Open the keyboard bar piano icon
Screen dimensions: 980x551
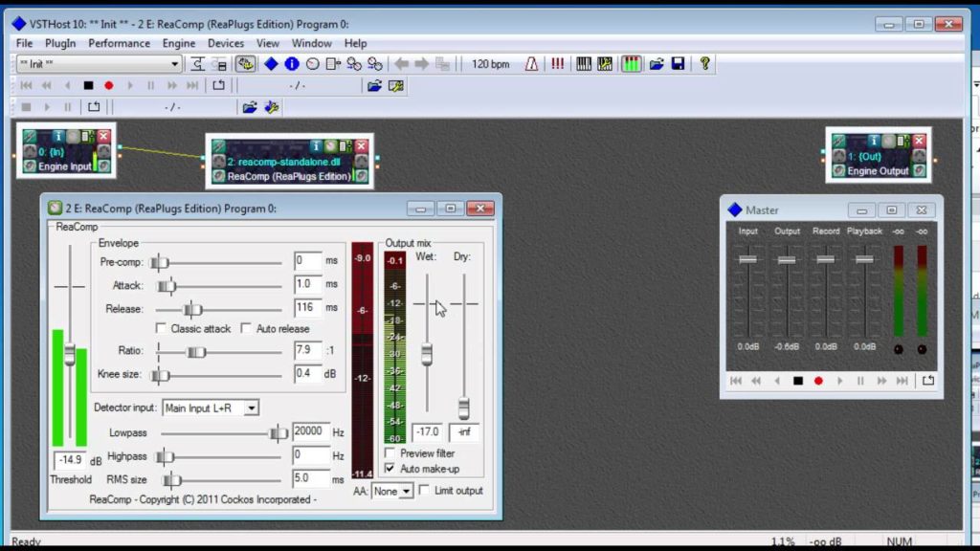coord(584,64)
